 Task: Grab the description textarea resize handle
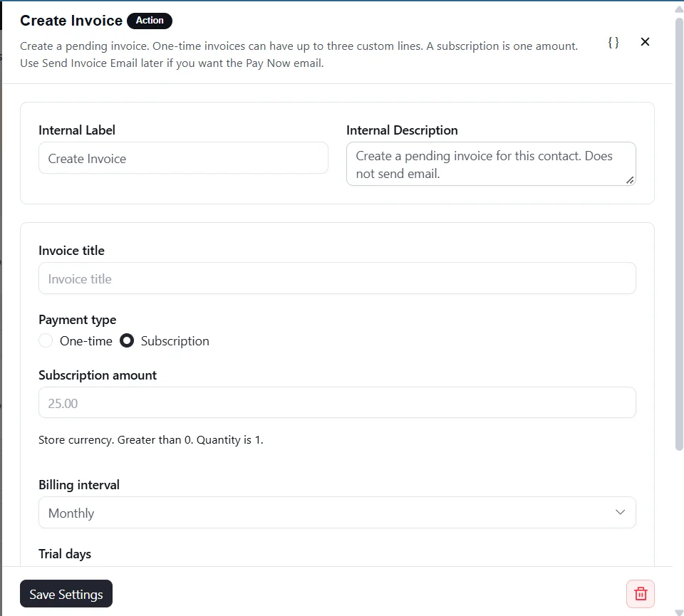[x=630, y=180]
